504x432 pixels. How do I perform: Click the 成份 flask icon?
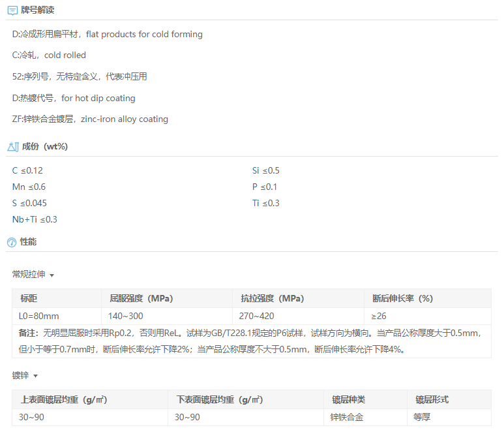[x=13, y=147]
